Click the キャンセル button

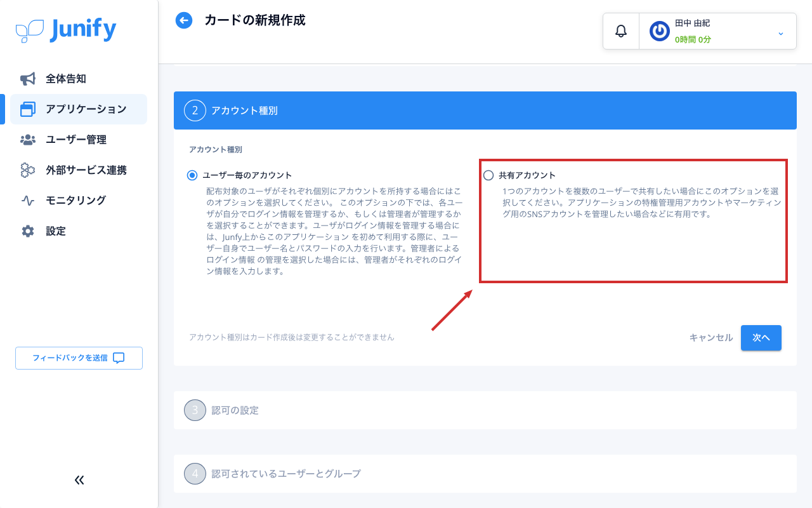pyautogui.click(x=711, y=338)
